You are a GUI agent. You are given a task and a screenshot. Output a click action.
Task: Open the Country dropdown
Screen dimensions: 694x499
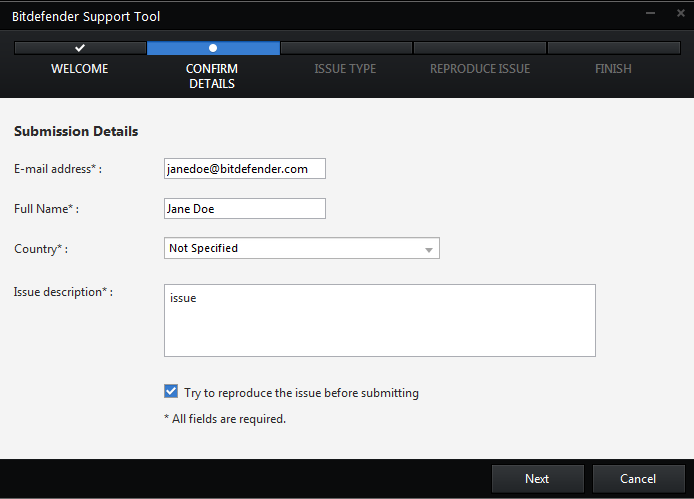point(302,248)
